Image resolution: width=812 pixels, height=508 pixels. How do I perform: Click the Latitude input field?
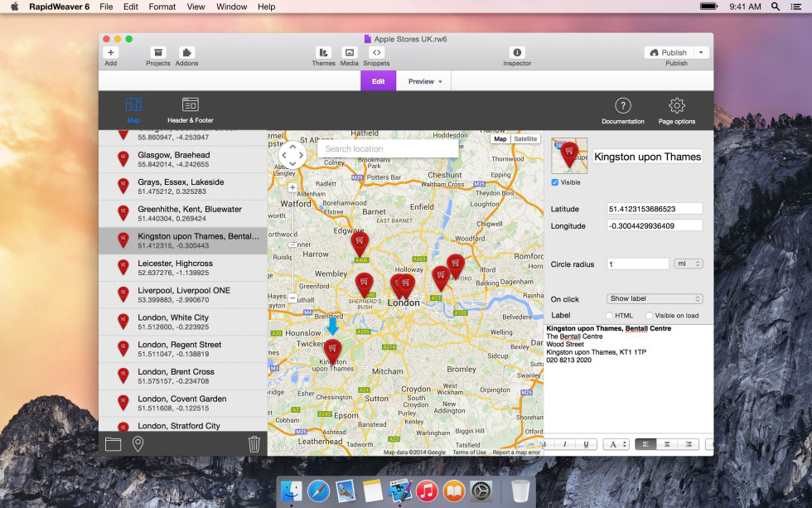coord(655,209)
